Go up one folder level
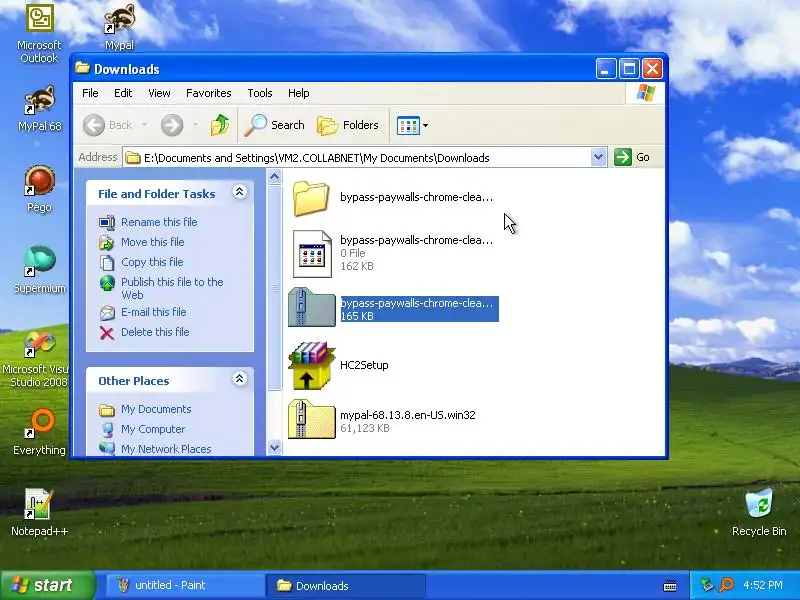 220,125
